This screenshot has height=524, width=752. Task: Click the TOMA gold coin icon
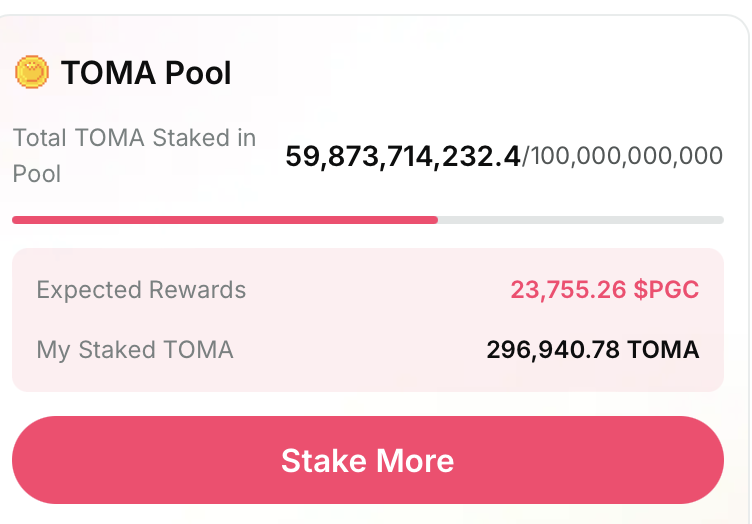tap(32, 72)
